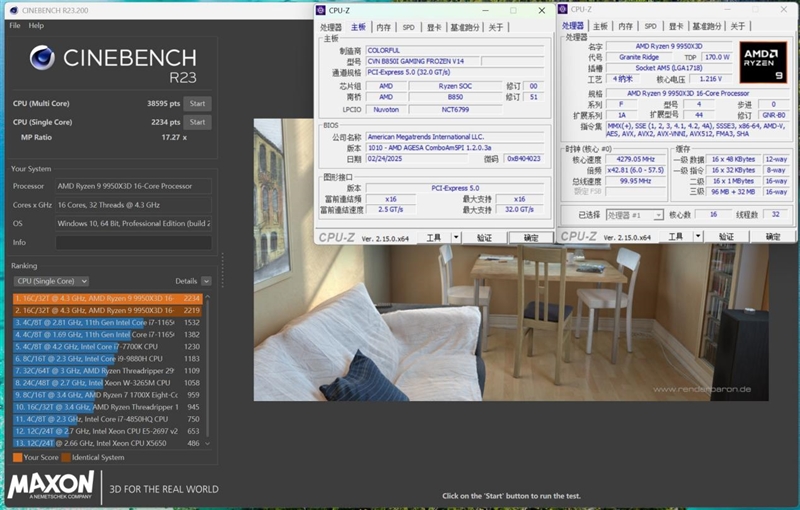The image size is (800, 510).
Task: Select ranking row 4 Intel Core i7-1165 1382
Action: click(x=108, y=335)
